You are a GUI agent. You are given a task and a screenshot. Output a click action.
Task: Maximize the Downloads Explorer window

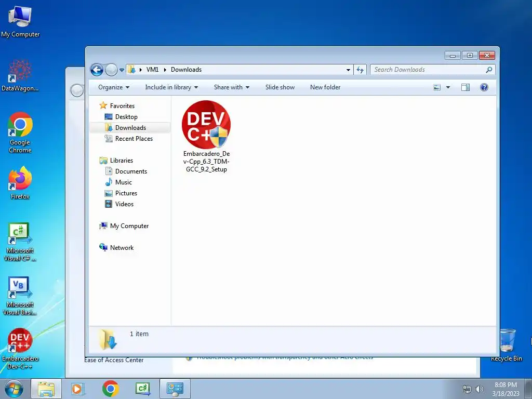pos(470,56)
